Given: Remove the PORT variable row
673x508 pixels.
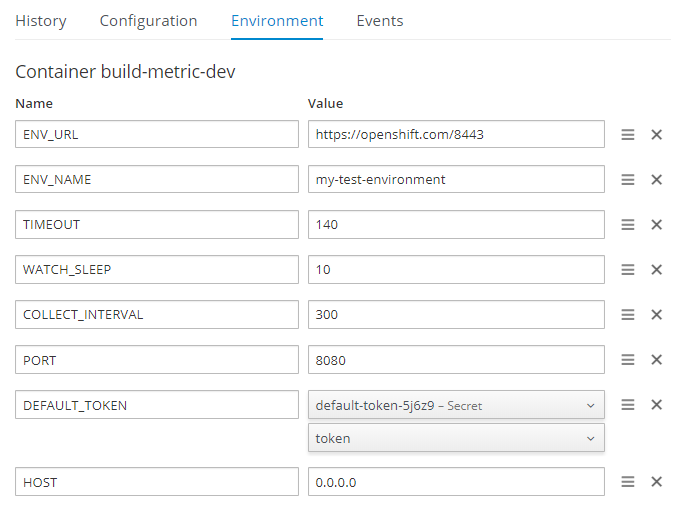Looking at the screenshot, I should coord(657,360).
